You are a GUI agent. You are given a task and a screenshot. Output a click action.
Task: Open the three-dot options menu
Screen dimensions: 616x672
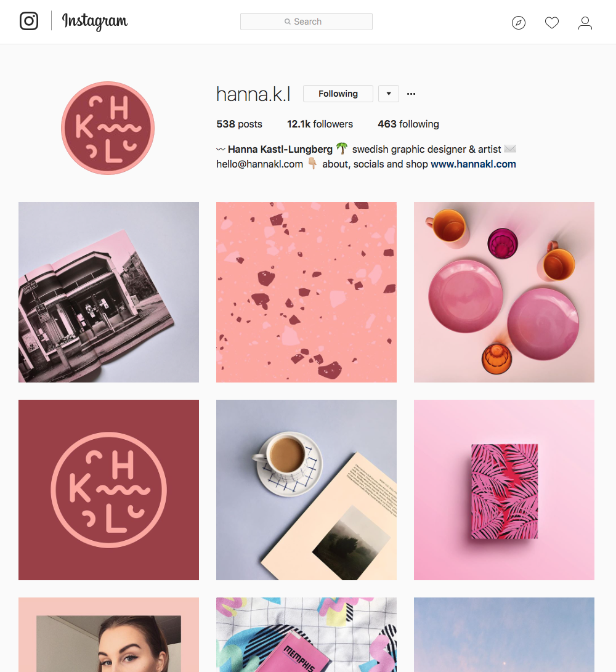411,94
